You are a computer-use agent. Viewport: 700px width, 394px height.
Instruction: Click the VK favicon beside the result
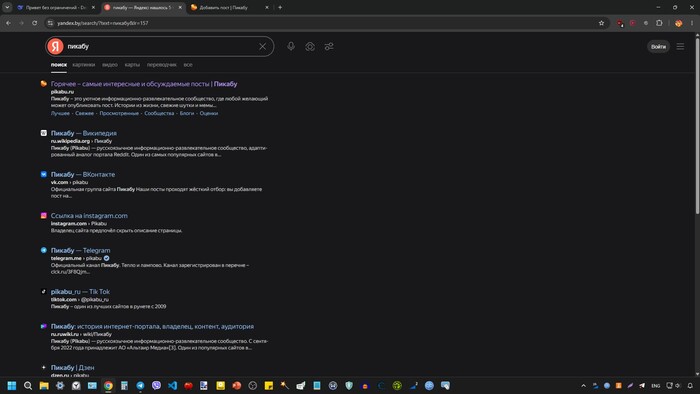43,174
